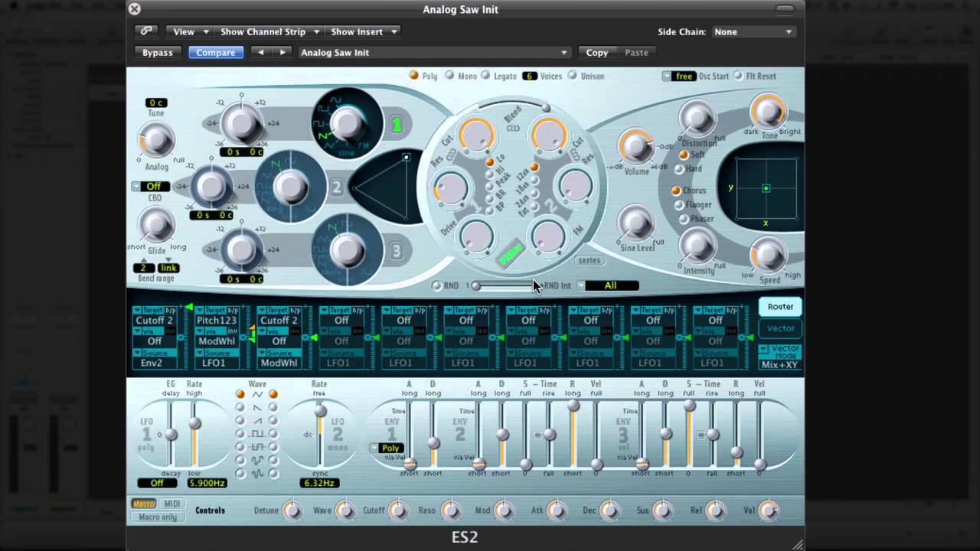The height and width of the screenshot is (551, 980).
Task: Click the Detune macro knob
Action: (292, 510)
